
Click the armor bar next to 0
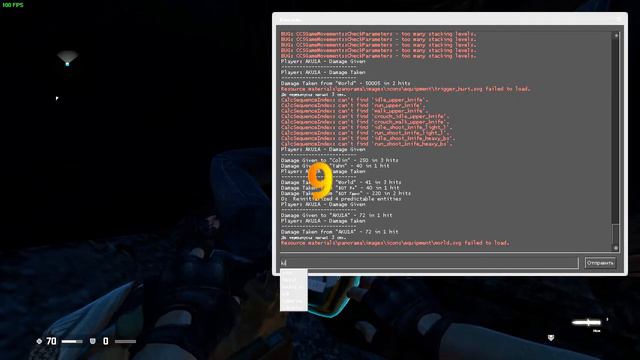(x=125, y=341)
